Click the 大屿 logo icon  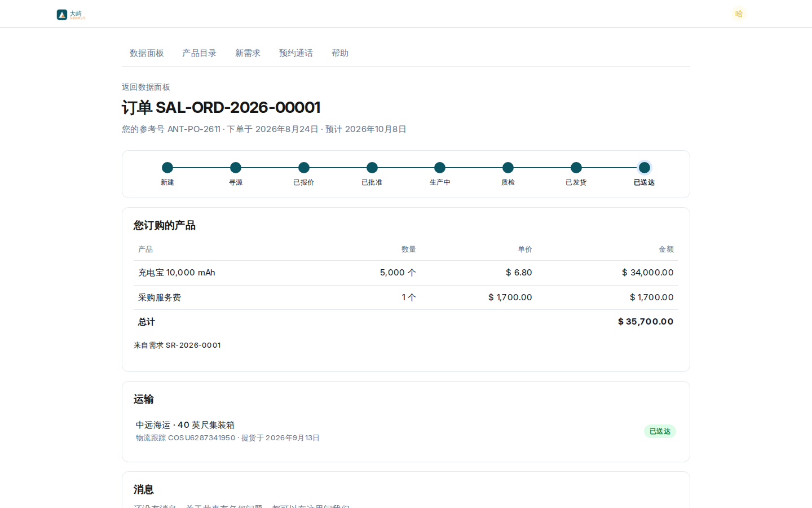coord(62,15)
